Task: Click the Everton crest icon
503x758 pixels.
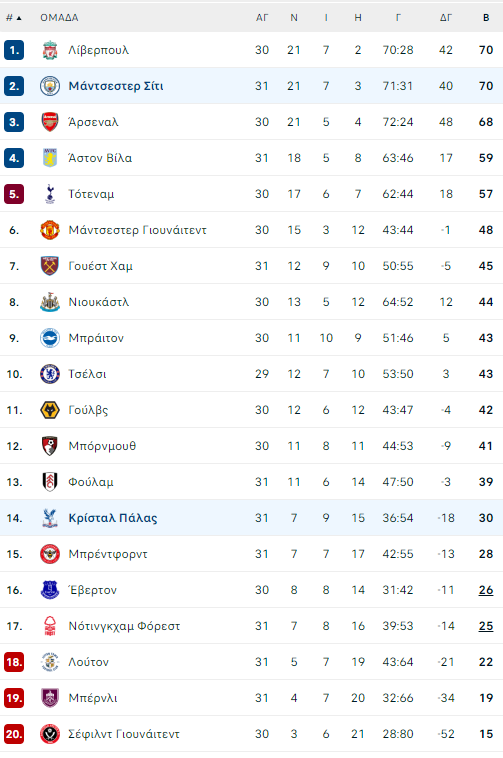Action: coord(50,590)
